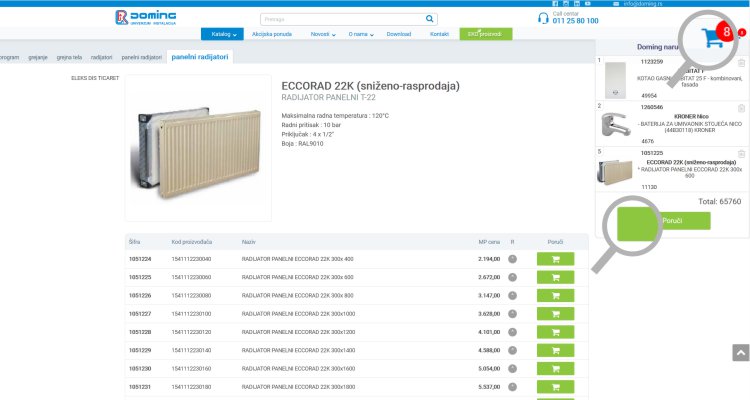This screenshot has width=750, height=400.
Task: Open the LinkedIn social icon
Action: (x=577, y=3)
